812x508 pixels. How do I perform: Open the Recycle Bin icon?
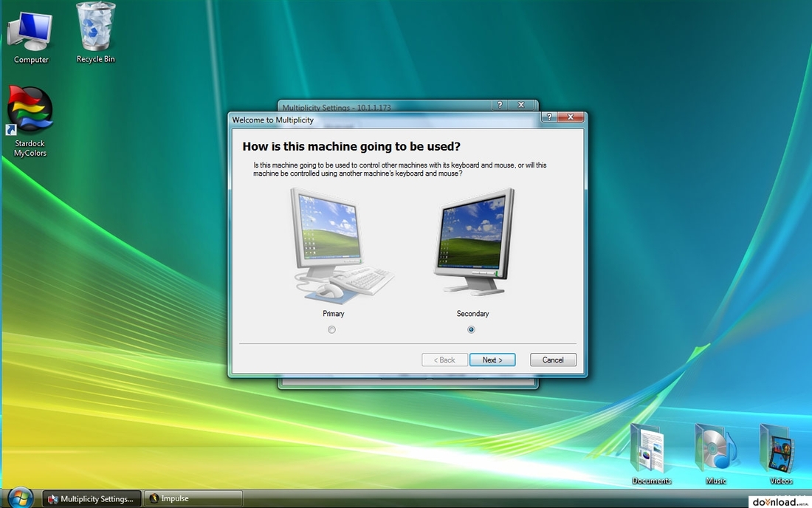[96, 33]
